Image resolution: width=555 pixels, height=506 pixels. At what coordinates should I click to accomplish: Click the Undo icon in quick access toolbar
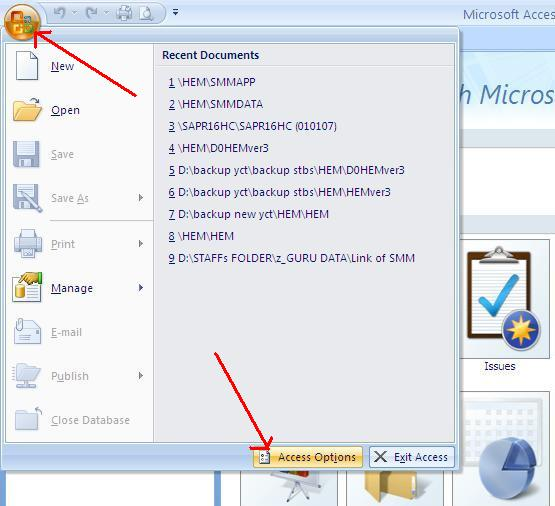(x=59, y=13)
